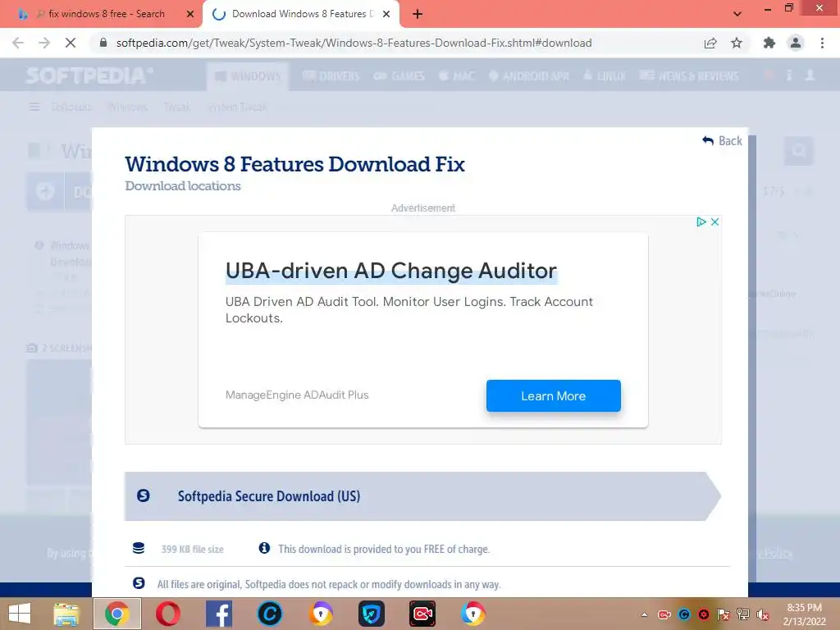Screen dimensions: 840x630
Task: Open the Windows Start button
Action: coord(20,614)
